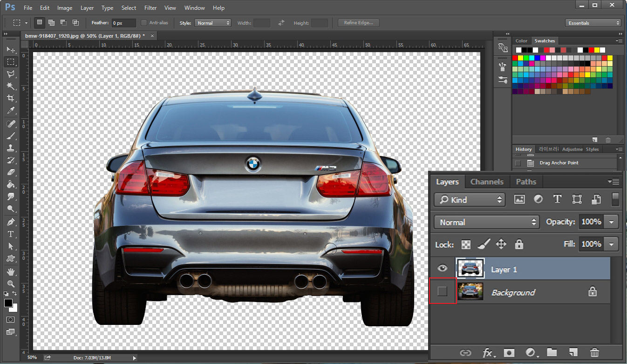
Task: Toggle lock transparent pixels
Action: (x=466, y=244)
